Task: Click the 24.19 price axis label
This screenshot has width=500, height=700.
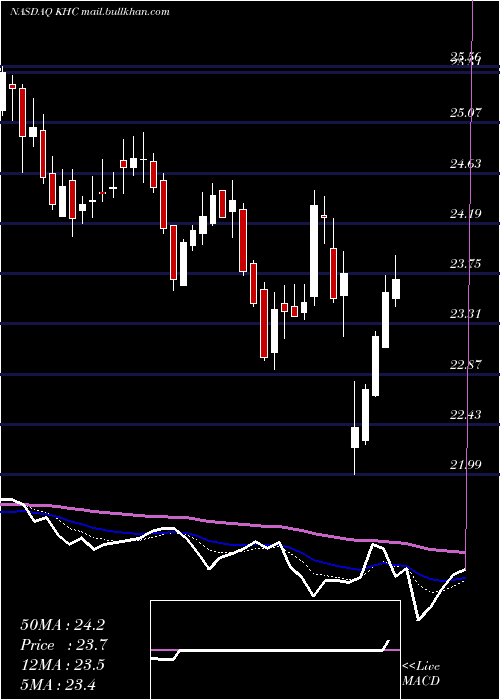Action: point(466,214)
